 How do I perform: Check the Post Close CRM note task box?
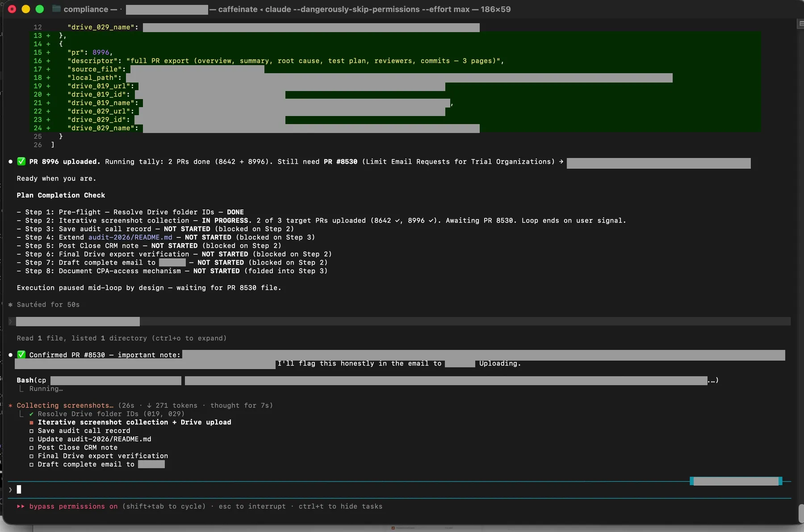click(31, 448)
